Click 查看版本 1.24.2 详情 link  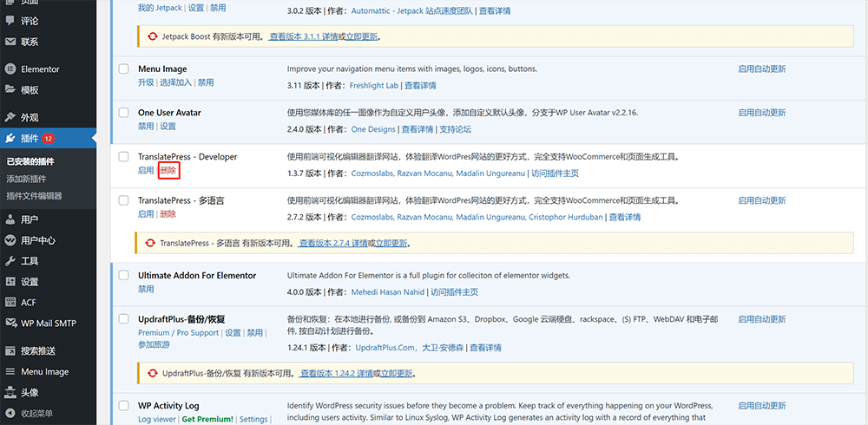(336, 373)
